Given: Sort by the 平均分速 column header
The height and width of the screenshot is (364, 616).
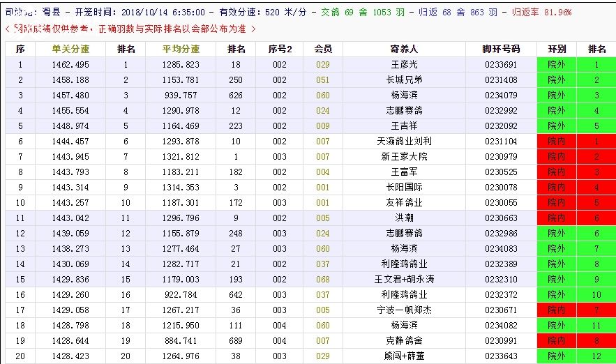Looking at the screenshot, I should click(181, 50).
